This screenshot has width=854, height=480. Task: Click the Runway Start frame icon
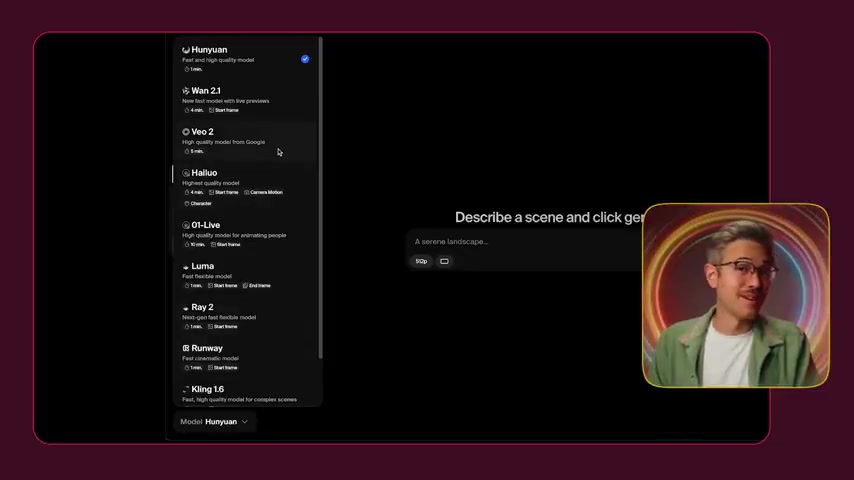pos(210,368)
